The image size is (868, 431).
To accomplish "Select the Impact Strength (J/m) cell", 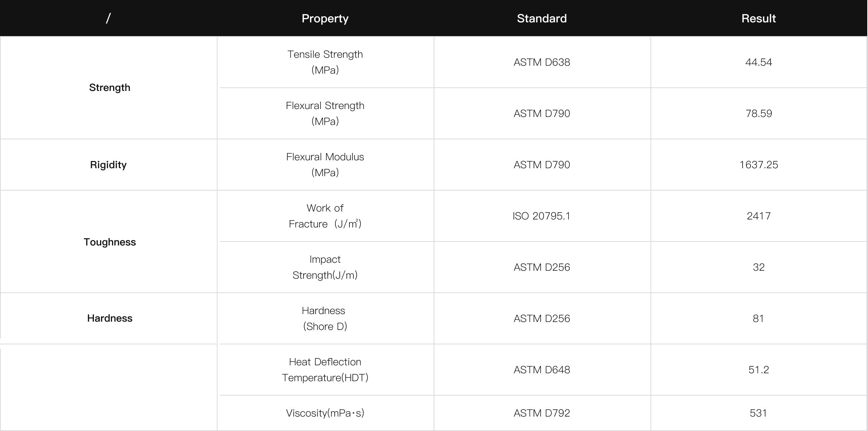I will [x=325, y=267].
